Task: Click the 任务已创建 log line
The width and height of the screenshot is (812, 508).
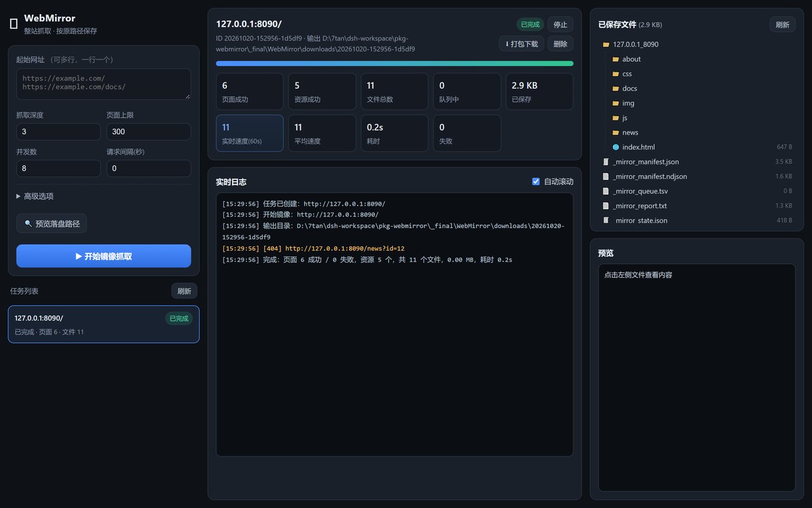Action: (x=304, y=204)
